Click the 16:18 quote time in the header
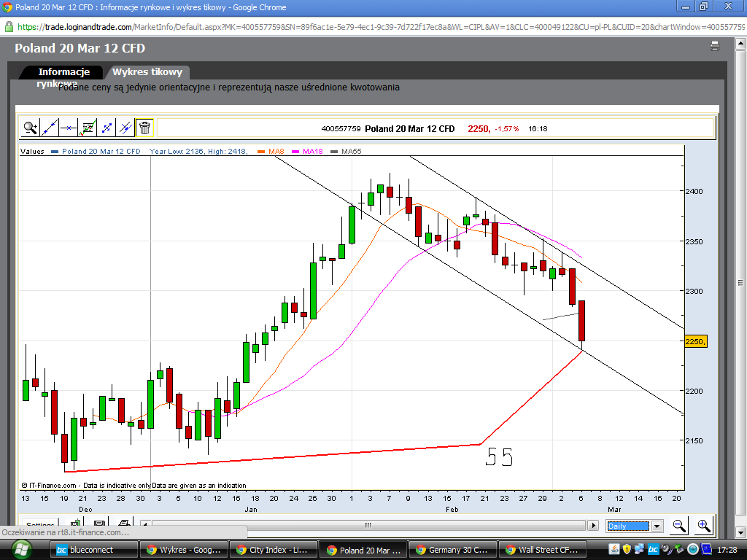This screenshot has height=560, width=747. pyautogui.click(x=538, y=128)
